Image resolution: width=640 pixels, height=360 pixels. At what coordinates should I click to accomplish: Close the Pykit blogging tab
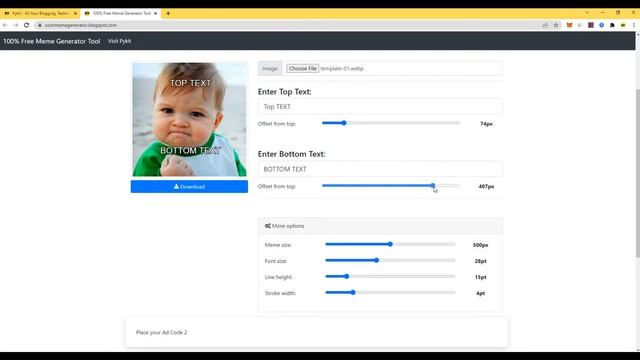coord(75,13)
